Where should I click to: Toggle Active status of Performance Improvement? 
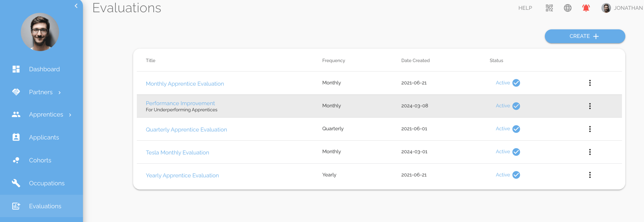coord(516,106)
